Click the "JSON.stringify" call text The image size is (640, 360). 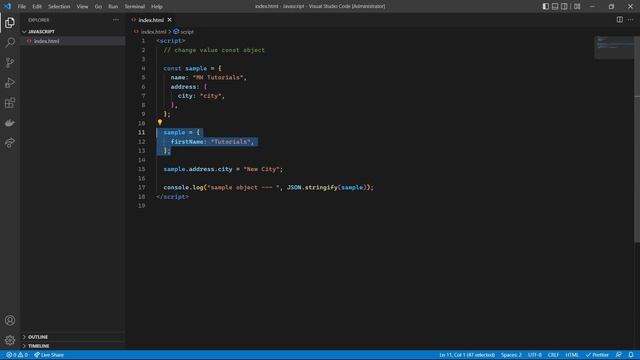point(312,187)
